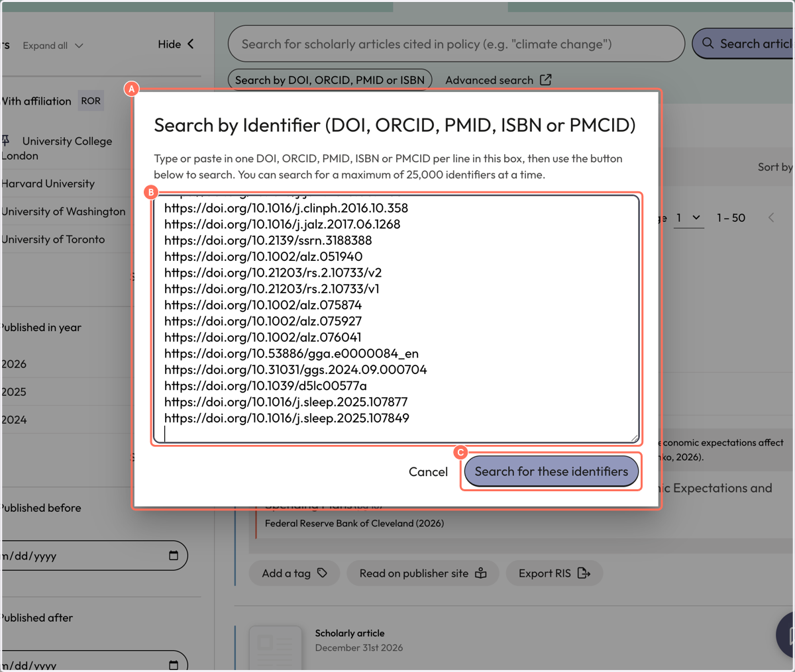Open the page number dropdown

(689, 218)
